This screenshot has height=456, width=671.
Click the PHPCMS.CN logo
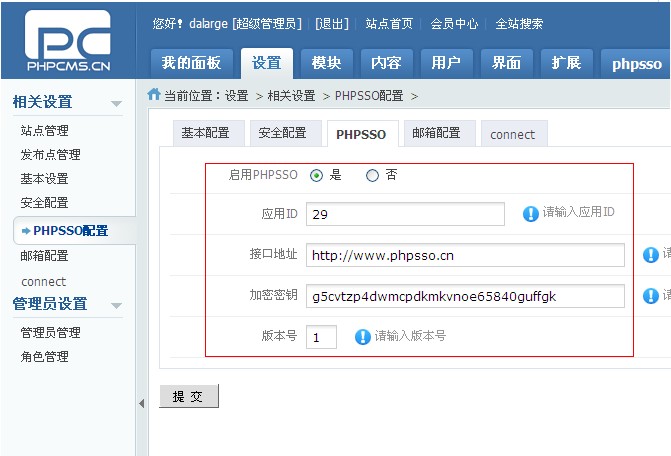(68, 41)
